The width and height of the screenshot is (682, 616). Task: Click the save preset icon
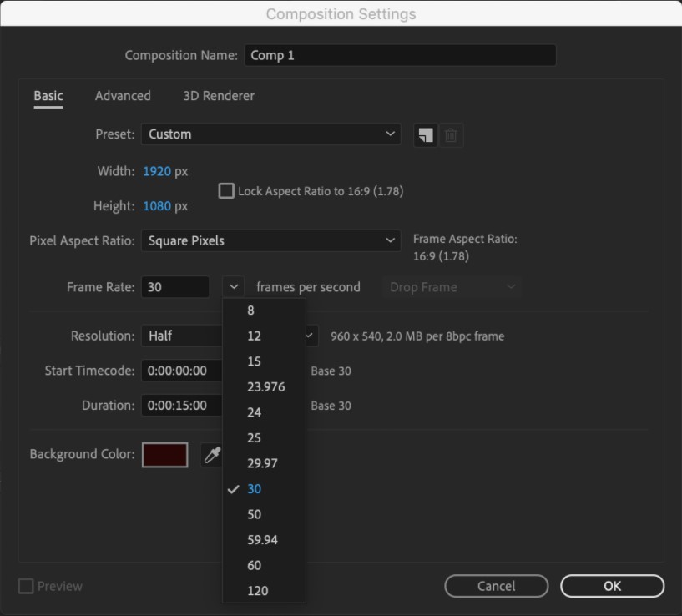[425, 135]
